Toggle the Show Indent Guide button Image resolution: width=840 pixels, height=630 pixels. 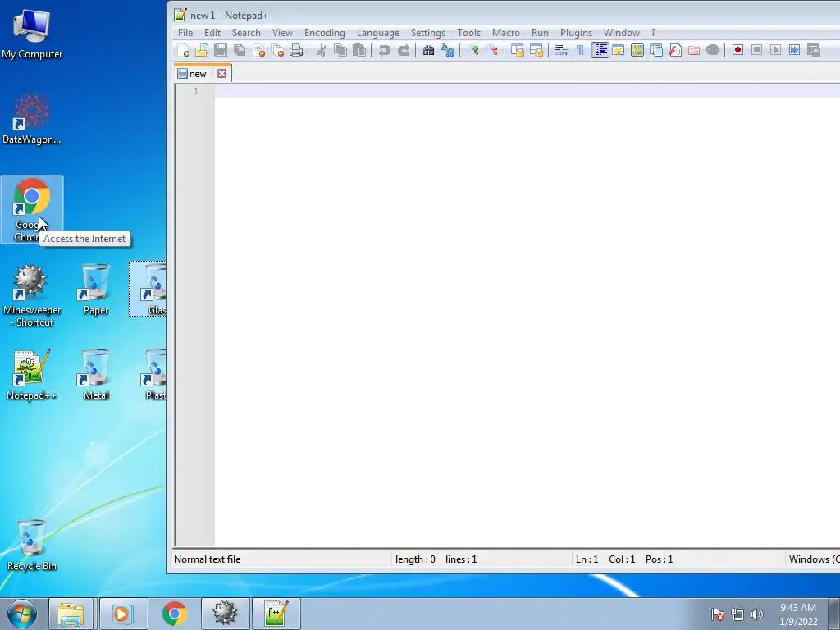pyautogui.click(x=600, y=50)
